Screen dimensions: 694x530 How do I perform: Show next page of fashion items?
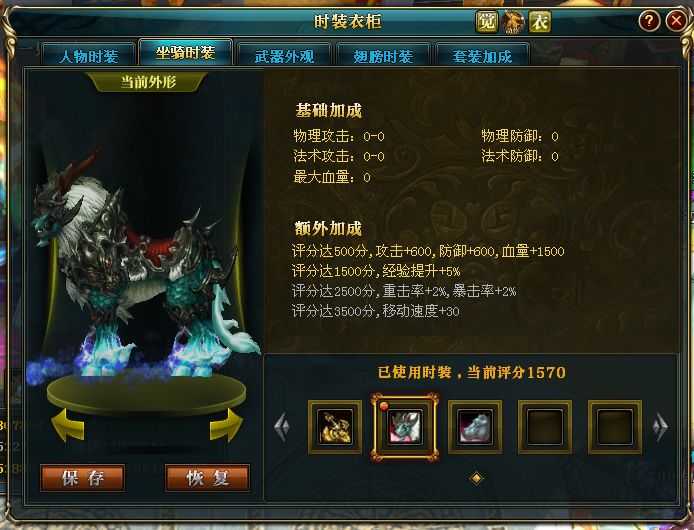[x=660, y=427]
